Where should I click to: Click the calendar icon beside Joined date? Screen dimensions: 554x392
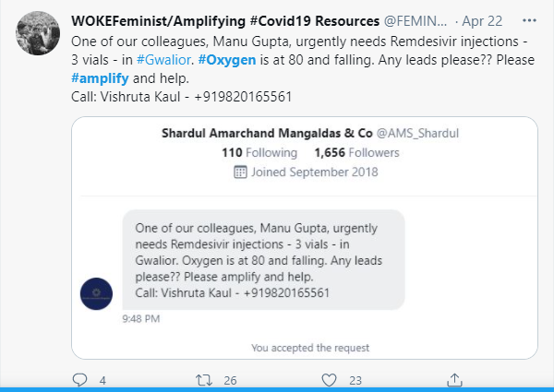click(x=240, y=171)
